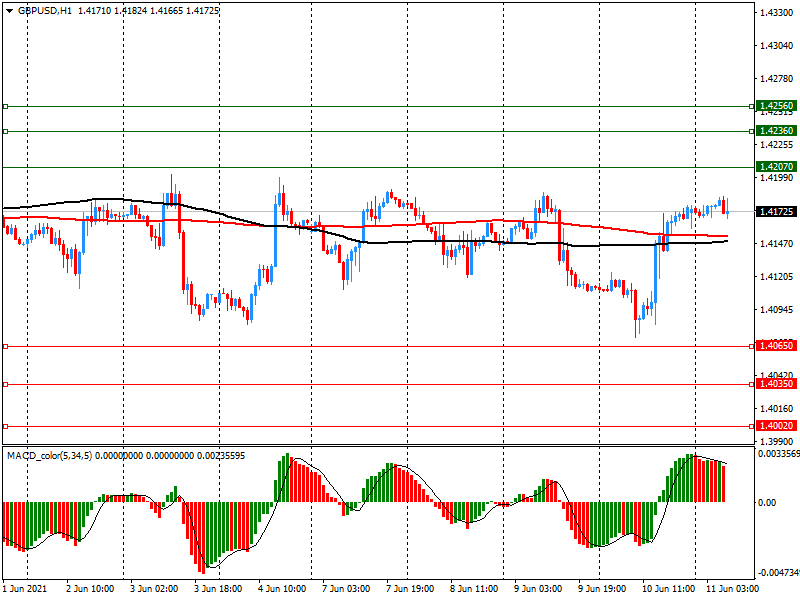Click the 3 Jun 18:00 time label
This screenshot has width=800, height=600.
click(218, 589)
